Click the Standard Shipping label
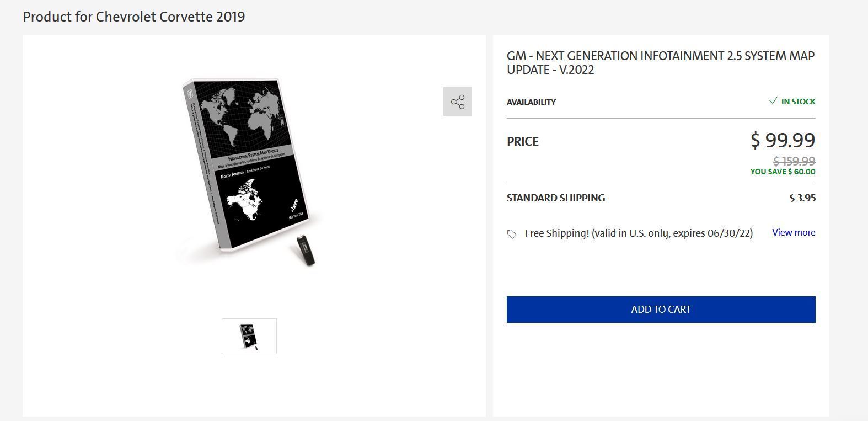Image resolution: width=868 pixels, height=421 pixels. pos(556,198)
